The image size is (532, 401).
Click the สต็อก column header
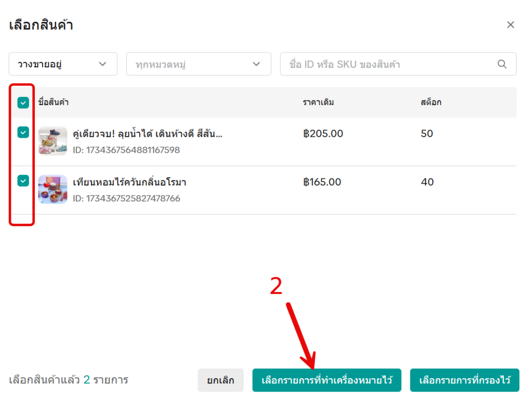[431, 102]
